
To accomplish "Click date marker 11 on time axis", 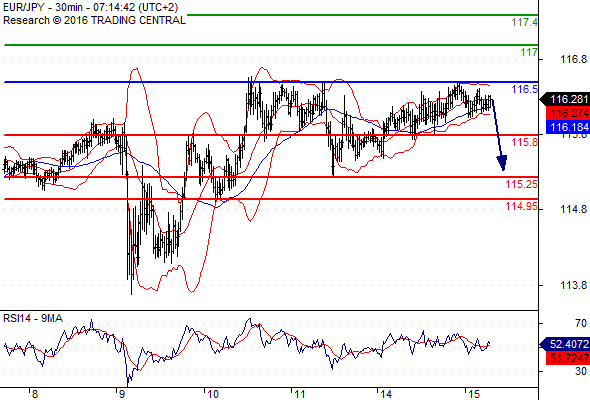I will 300,394.
